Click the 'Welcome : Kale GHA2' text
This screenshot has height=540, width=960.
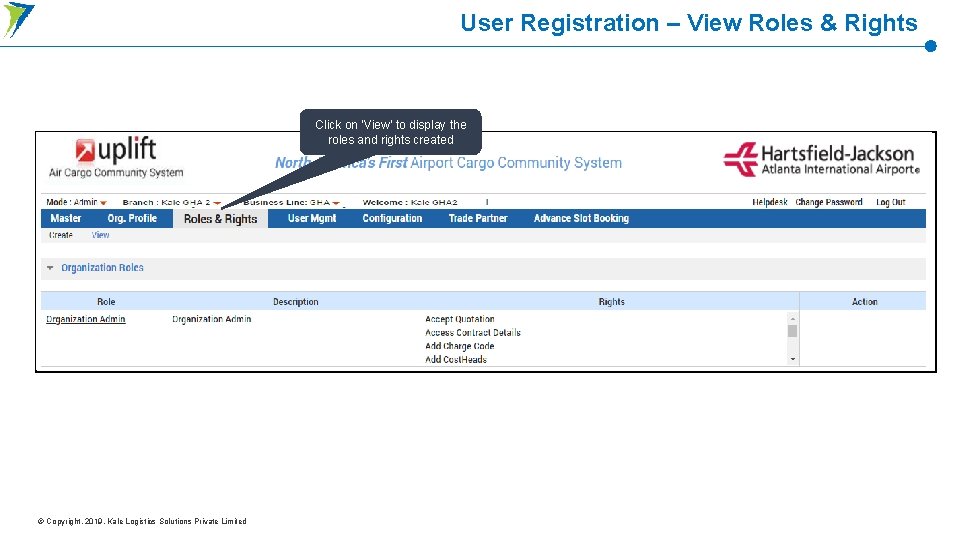coord(410,202)
